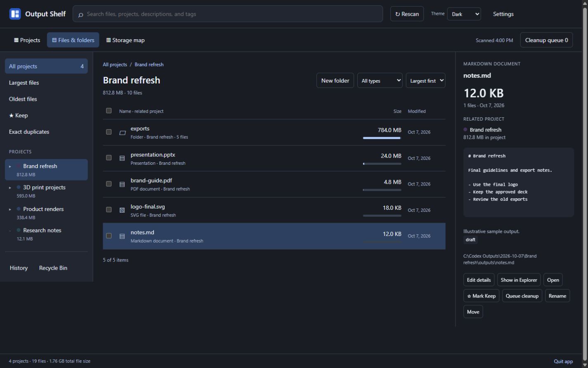Click the Queue cleanup button
This screenshot has height=368, width=588.
(522, 296)
